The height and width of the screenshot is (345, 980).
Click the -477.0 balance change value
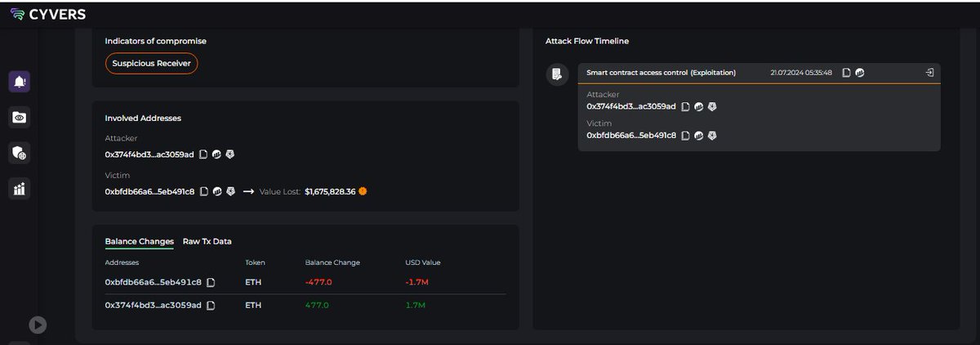point(318,282)
